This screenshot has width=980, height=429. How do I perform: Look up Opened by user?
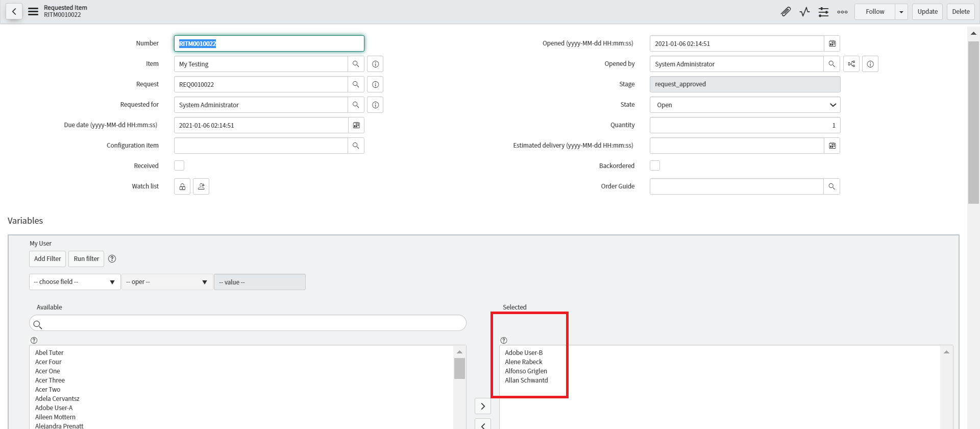831,64
